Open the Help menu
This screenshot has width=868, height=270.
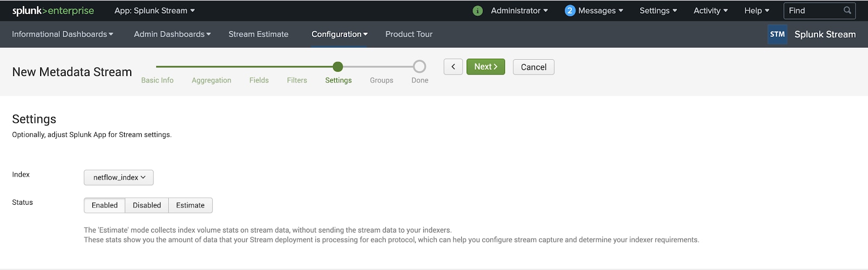tap(757, 11)
